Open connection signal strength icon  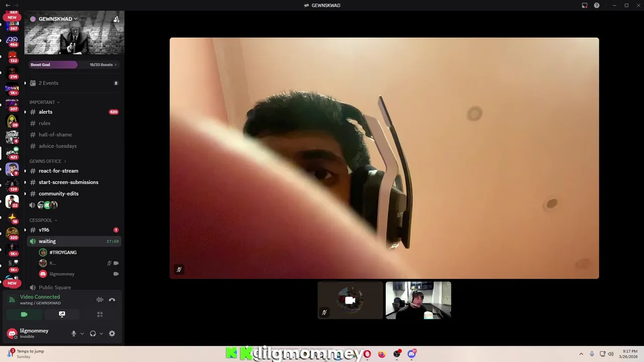coord(12,300)
